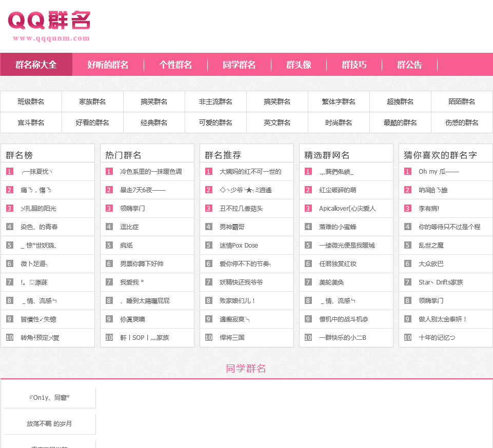Click Apicallover(心尖爱人 entry
The height and width of the screenshot is (448, 493).
[347, 208]
